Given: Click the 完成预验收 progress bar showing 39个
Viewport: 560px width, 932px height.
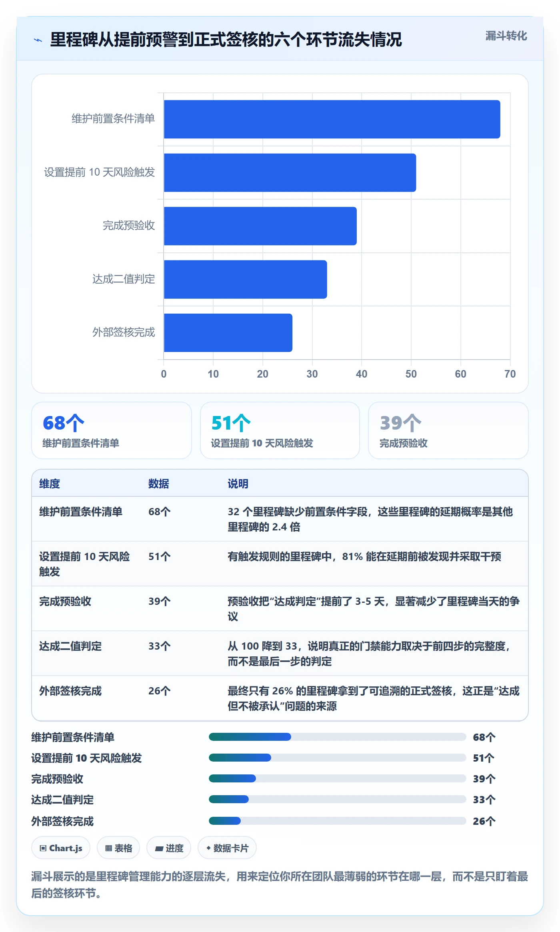Looking at the screenshot, I should tap(338, 778).
